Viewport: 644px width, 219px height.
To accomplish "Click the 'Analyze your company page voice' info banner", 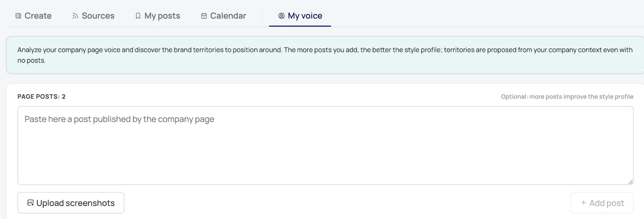I will [x=325, y=55].
